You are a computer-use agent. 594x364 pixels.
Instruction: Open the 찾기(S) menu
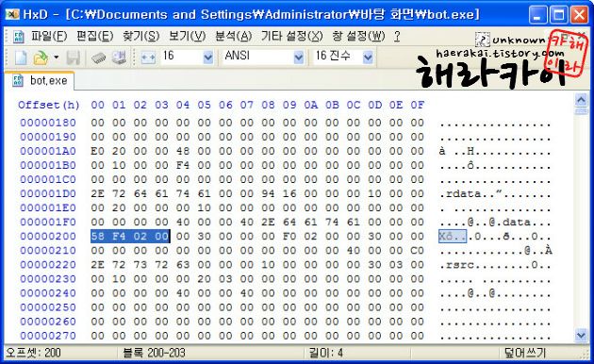pyautogui.click(x=140, y=37)
